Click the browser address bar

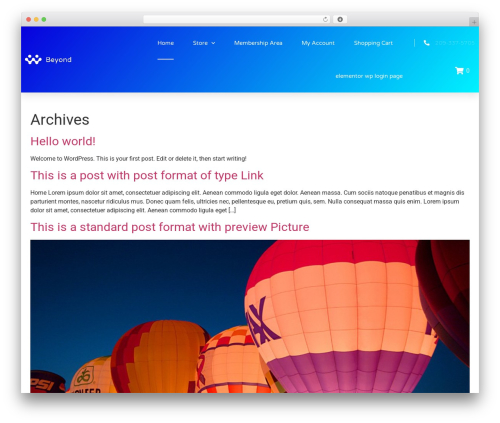[237, 19]
